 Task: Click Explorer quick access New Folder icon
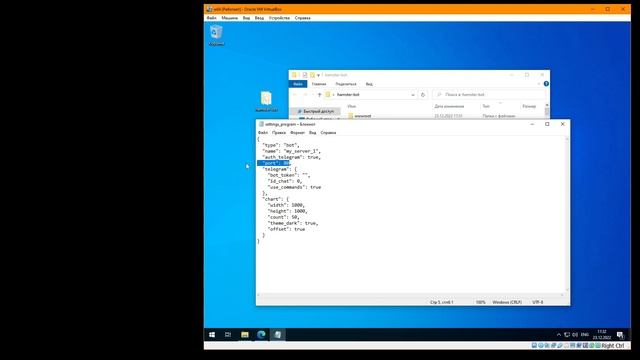tap(312, 75)
